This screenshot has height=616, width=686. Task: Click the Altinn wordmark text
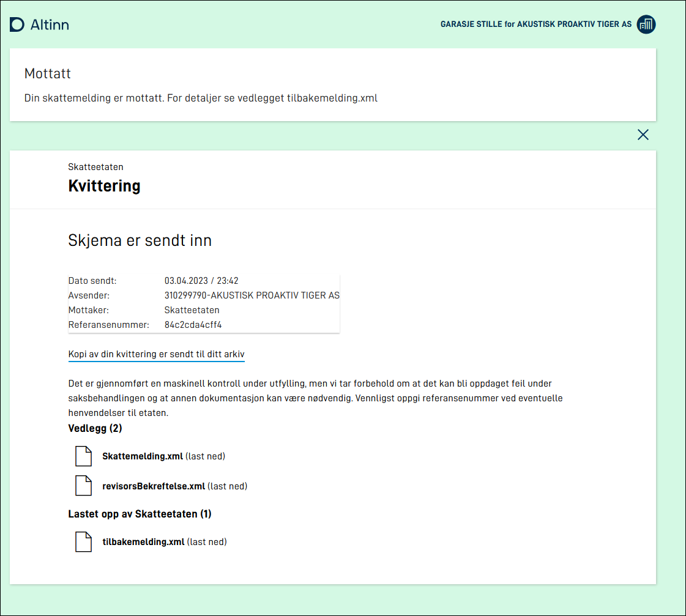(50, 24)
